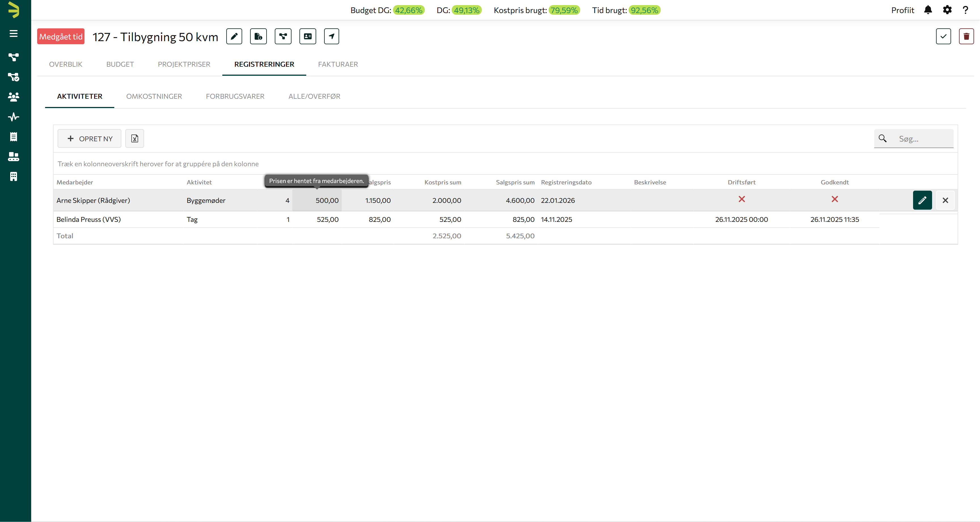Toggle Driftsført X for Arne Skipper
The width and height of the screenshot is (980, 522).
[x=742, y=199]
